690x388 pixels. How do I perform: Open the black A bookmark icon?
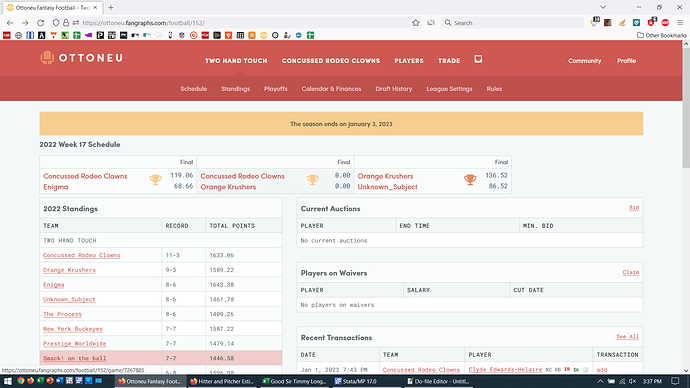[42, 35]
